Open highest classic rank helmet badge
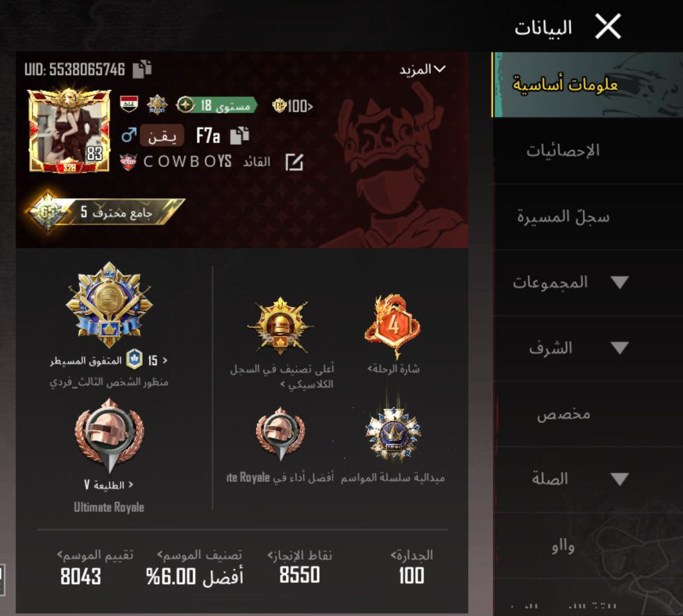 (280, 326)
